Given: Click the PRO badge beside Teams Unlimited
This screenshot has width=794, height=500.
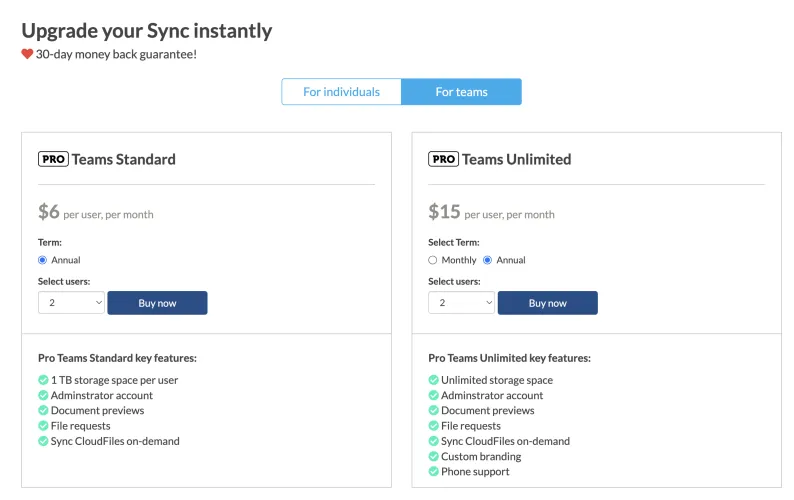Looking at the screenshot, I should [x=443, y=159].
